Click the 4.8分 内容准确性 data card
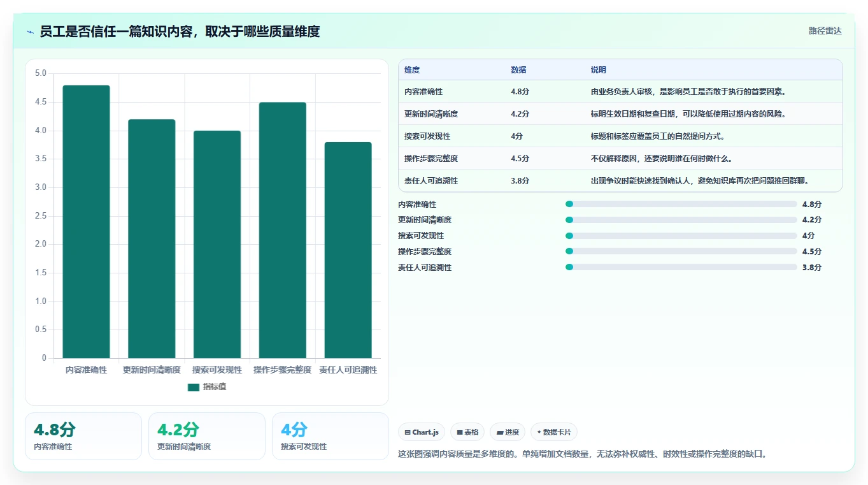868x485 pixels. pyautogui.click(x=83, y=436)
